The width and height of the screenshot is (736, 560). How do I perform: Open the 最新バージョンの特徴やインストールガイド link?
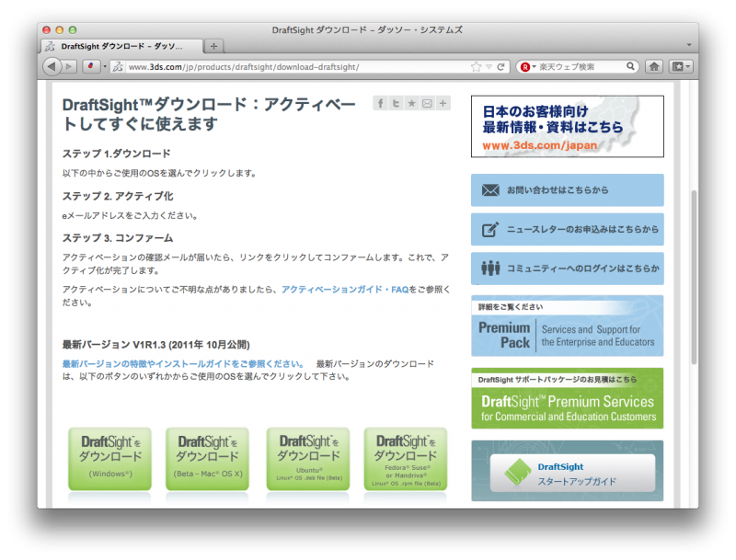point(183,364)
